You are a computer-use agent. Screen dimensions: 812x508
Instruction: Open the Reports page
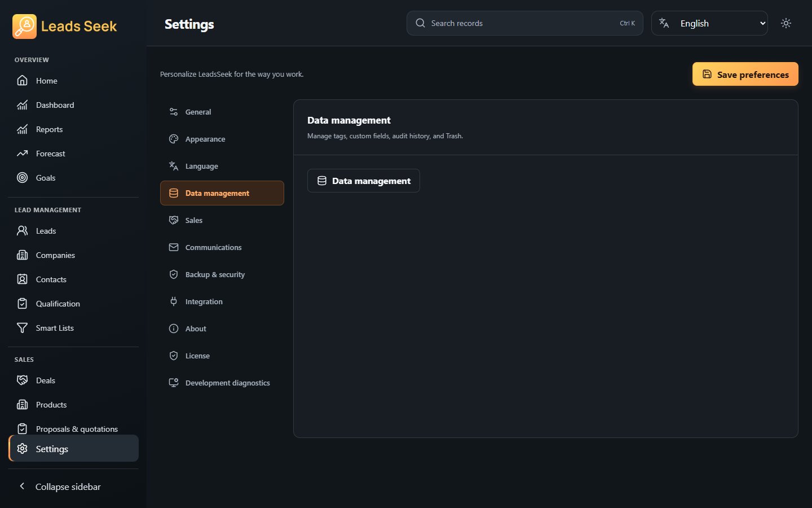(73, 129)
